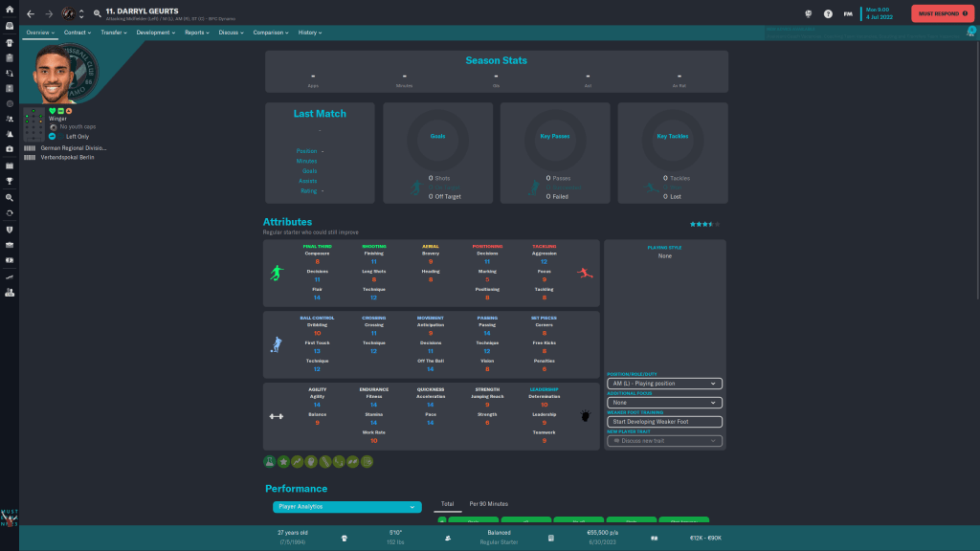Open the Position/Role/Duty AM (L) dropdown

coord(664,384)
